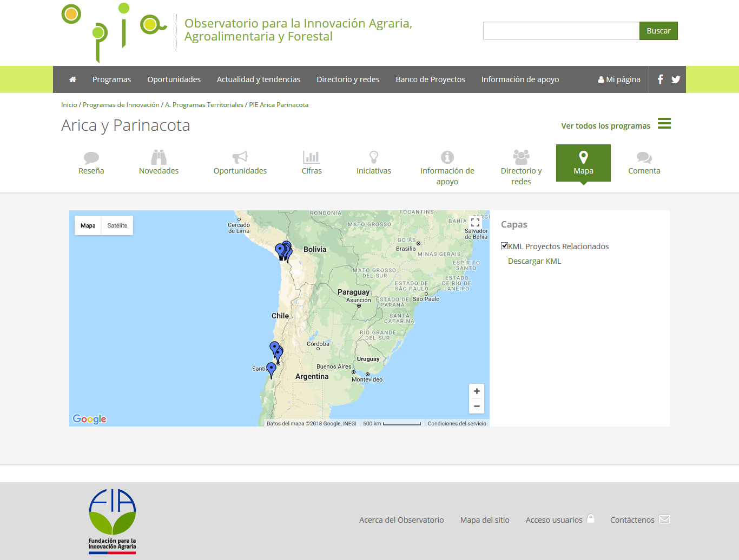Toggle fullscreen view on the map
Screen dimensions: 739x560
(x=476, y=222)
